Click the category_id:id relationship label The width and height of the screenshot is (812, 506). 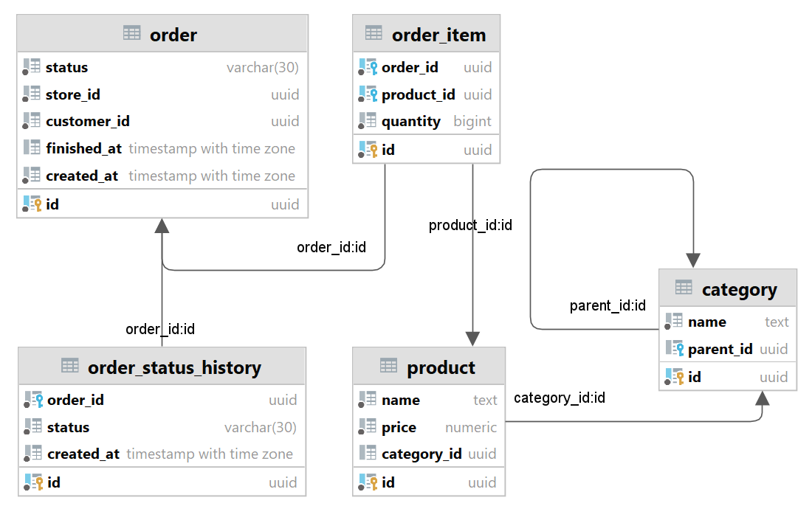[x=560, y=398]
